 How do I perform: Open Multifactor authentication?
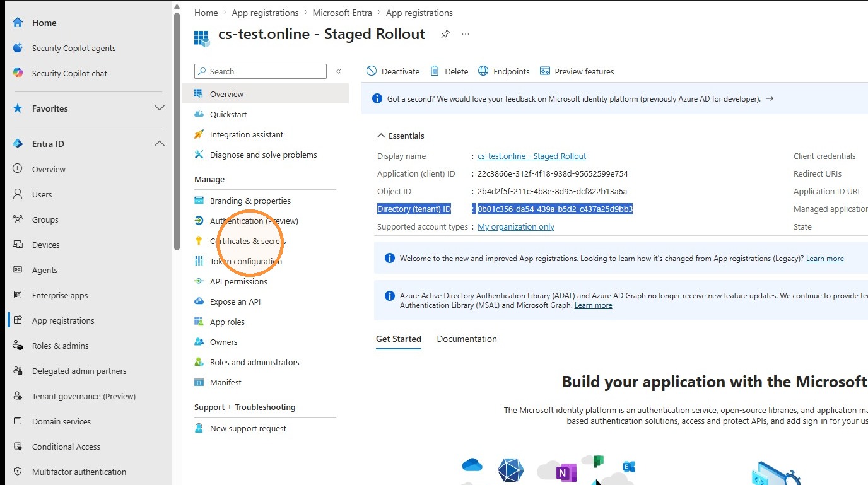point(79,472)
